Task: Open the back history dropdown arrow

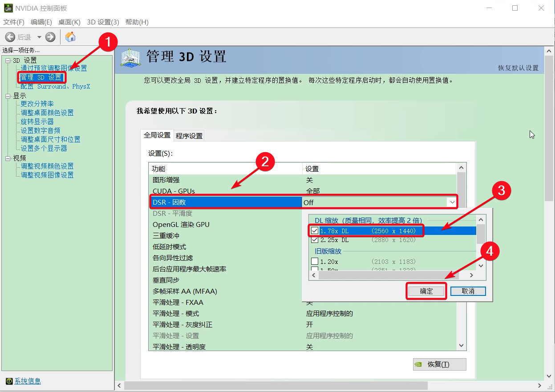Action: pos(39,37)
